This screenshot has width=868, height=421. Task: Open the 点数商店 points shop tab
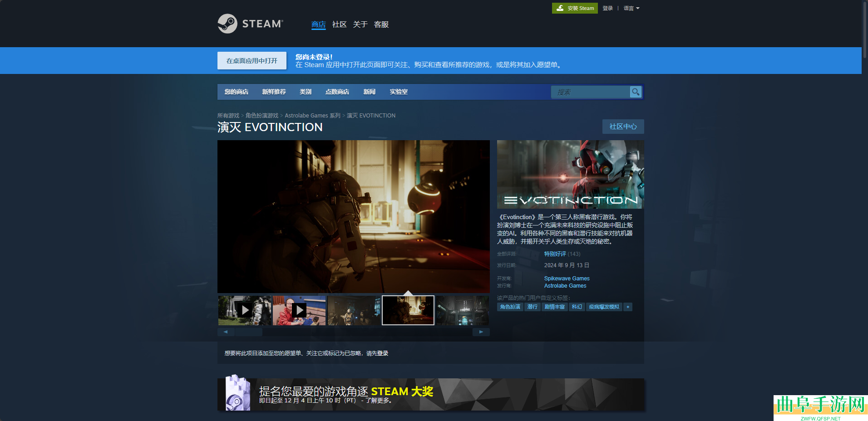pyautogui.click(x=337, y=92)
